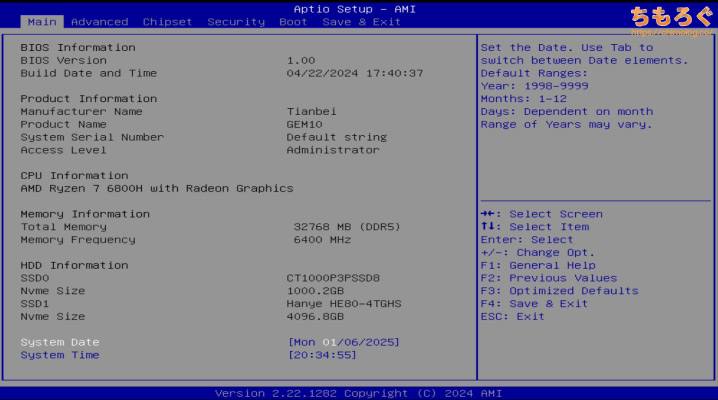Click the Total Memory label
The image size is (718, 400).
[64, 227]
